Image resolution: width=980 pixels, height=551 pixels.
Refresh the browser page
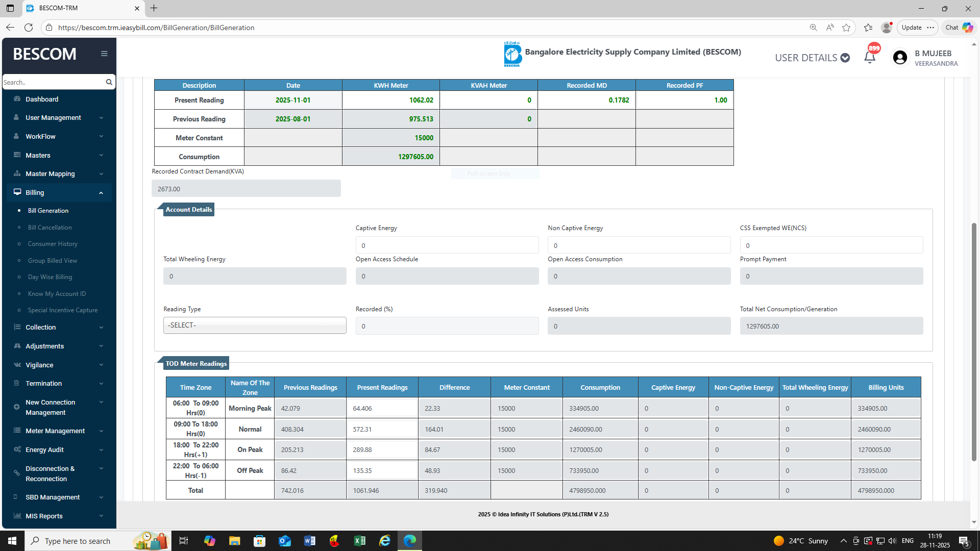29,28
